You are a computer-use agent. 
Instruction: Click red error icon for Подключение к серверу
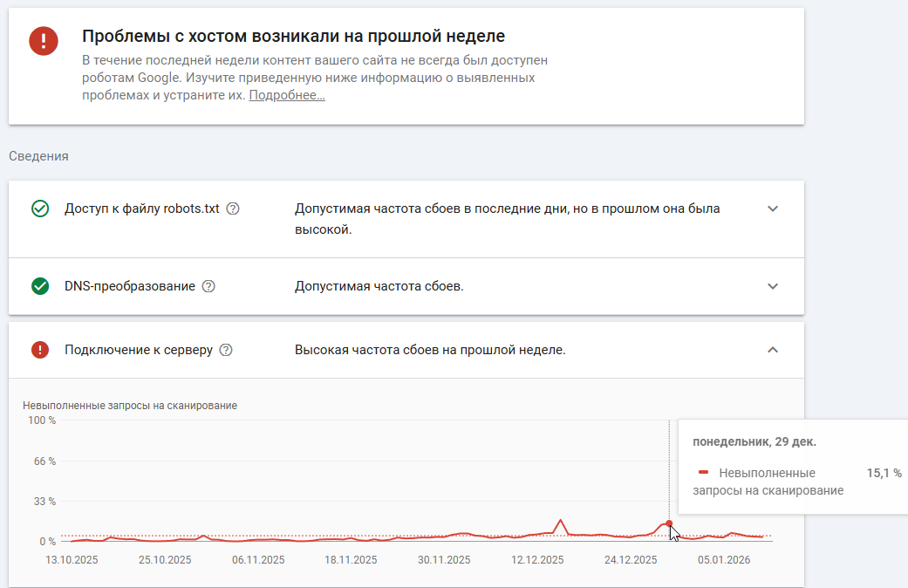click(x=40, y=350)
